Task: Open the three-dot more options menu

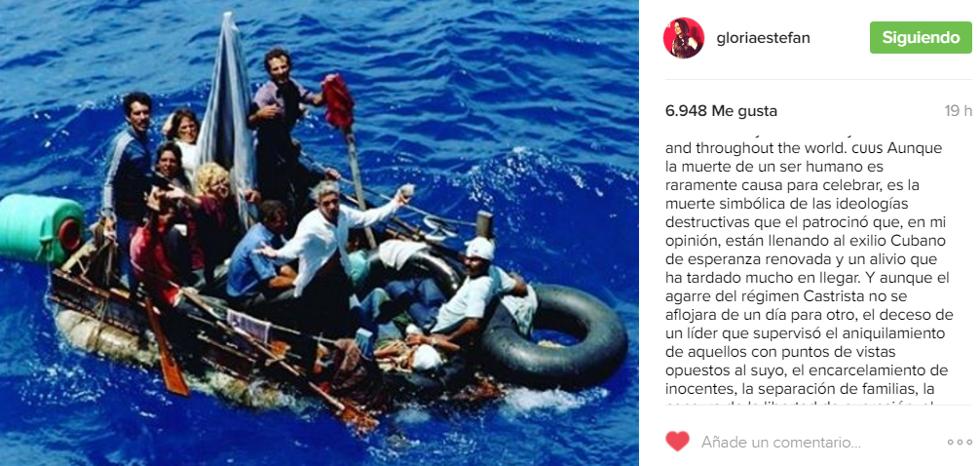Action: pos(960,443)
